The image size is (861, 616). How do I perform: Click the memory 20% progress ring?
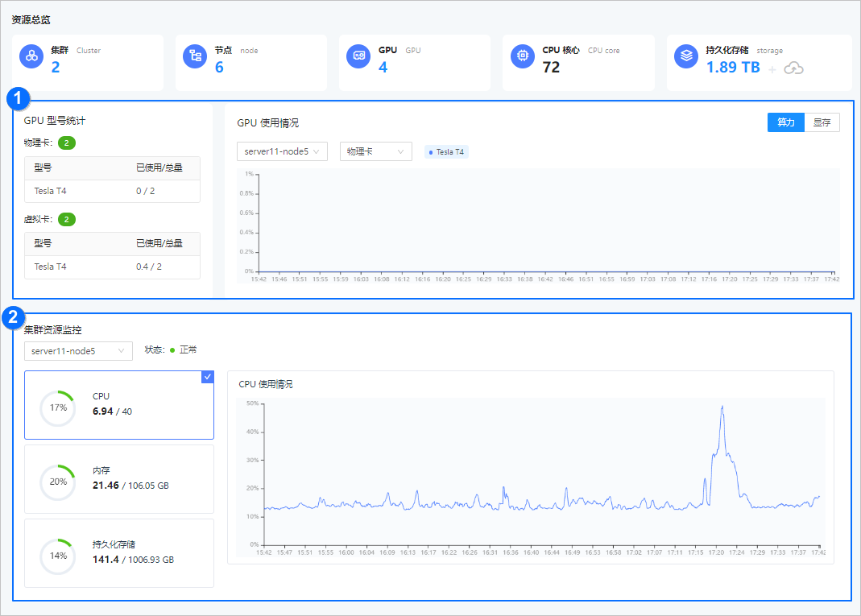point(58,482)
